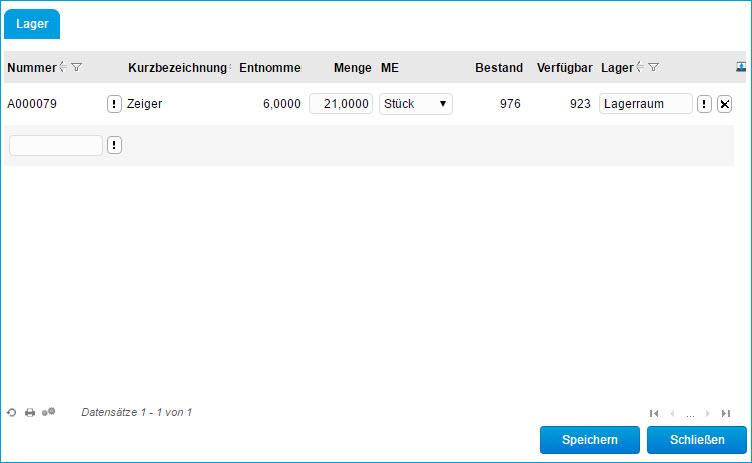Go to next page of records
The height and width of the screenshot is (463, 752).
[708, 413]
